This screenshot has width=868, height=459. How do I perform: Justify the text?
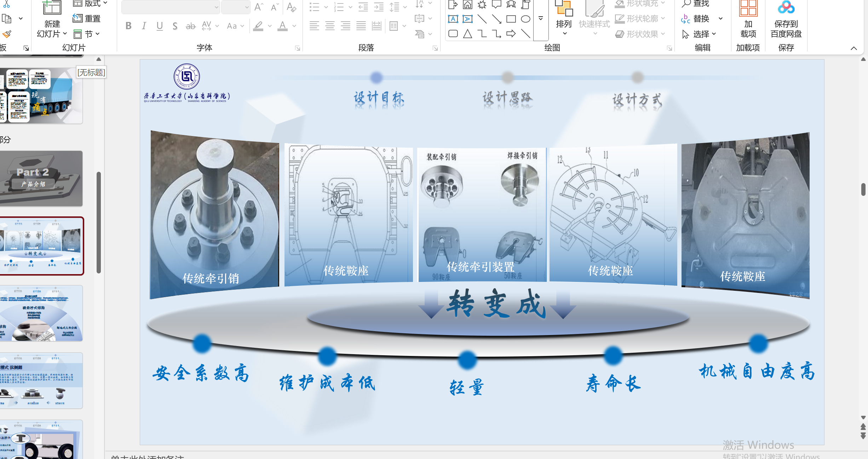[x=361, y=26]
